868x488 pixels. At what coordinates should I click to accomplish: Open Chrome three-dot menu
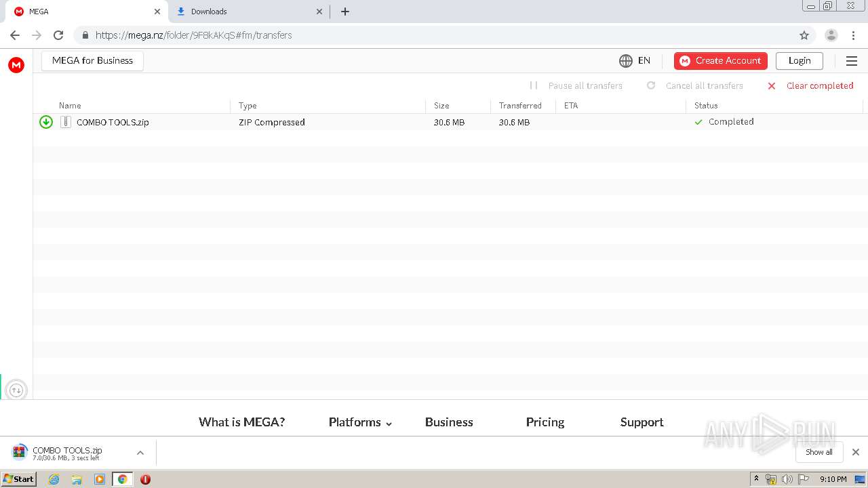(853, 35)
